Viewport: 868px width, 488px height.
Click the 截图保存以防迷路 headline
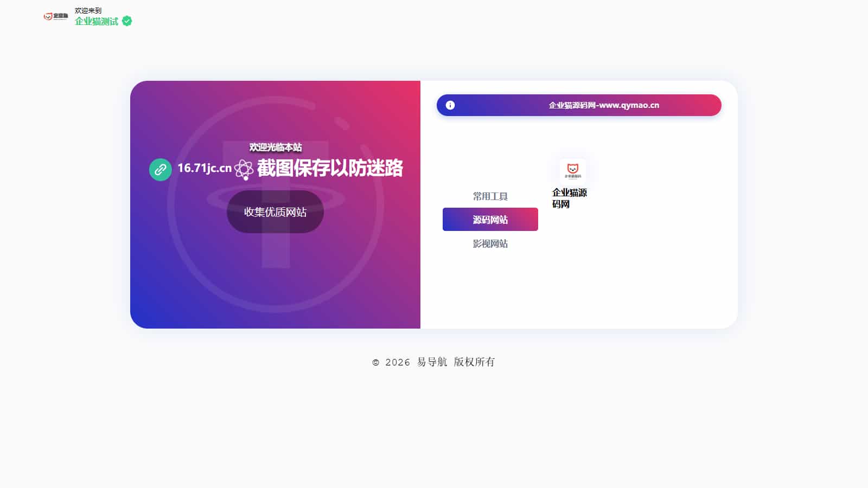click(330, 168)
